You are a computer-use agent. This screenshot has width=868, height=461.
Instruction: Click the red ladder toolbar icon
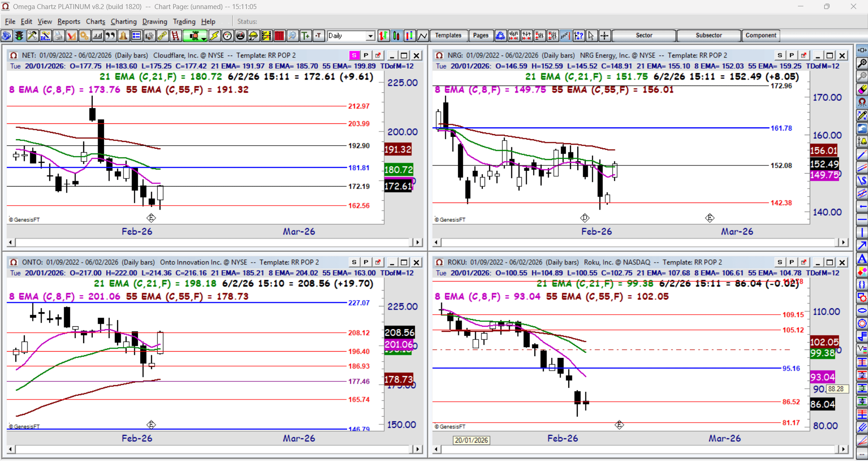(x=175, y=36)
